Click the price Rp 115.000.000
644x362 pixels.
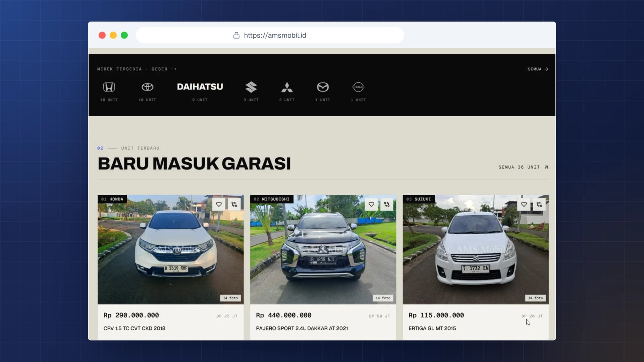436,315
